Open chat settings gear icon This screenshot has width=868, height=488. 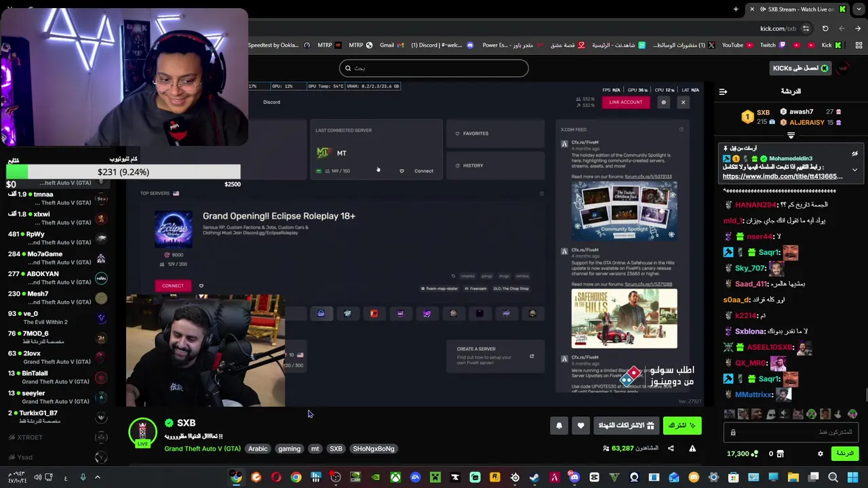tap(821, 453)
